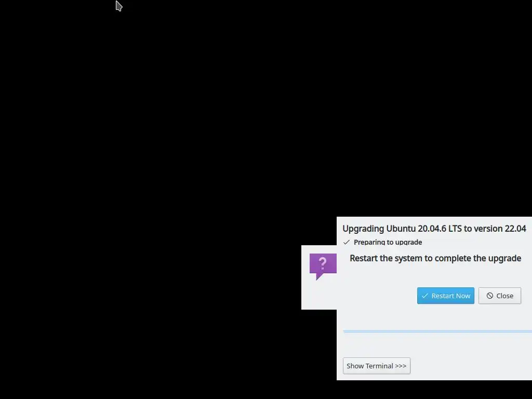This screenshot has height=399, width=532.
Task: Select 'Restart the system to complete the upgrade' text
Action: (x=435, y=258)
